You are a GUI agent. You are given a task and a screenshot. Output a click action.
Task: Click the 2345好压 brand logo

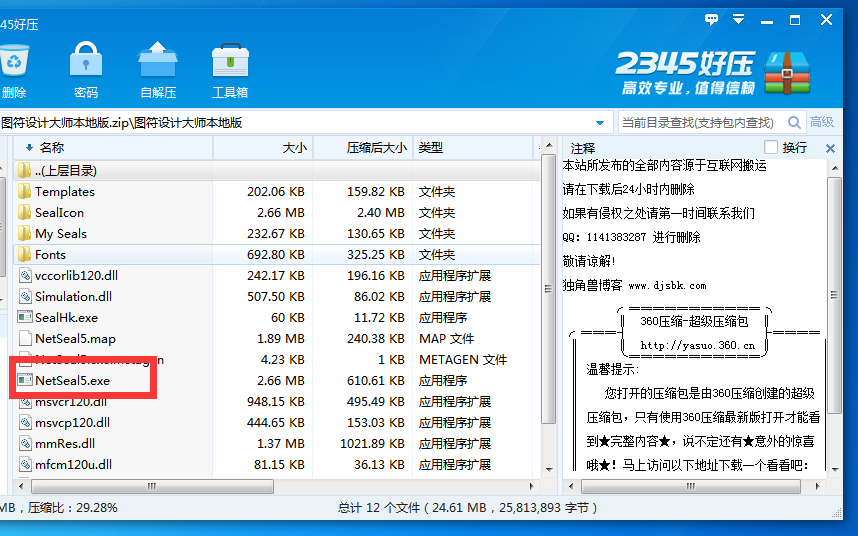click(712, 73)
